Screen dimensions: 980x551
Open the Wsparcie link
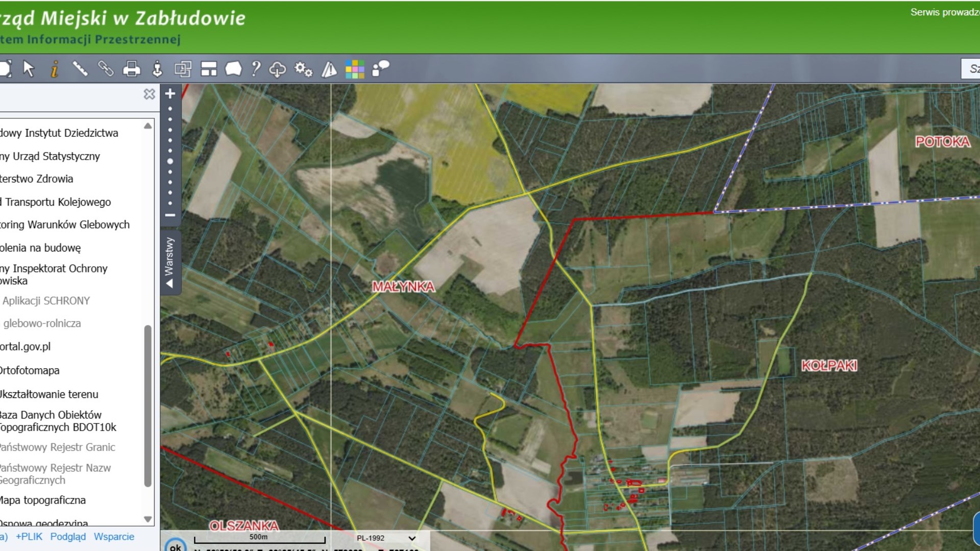pos(114,537)
